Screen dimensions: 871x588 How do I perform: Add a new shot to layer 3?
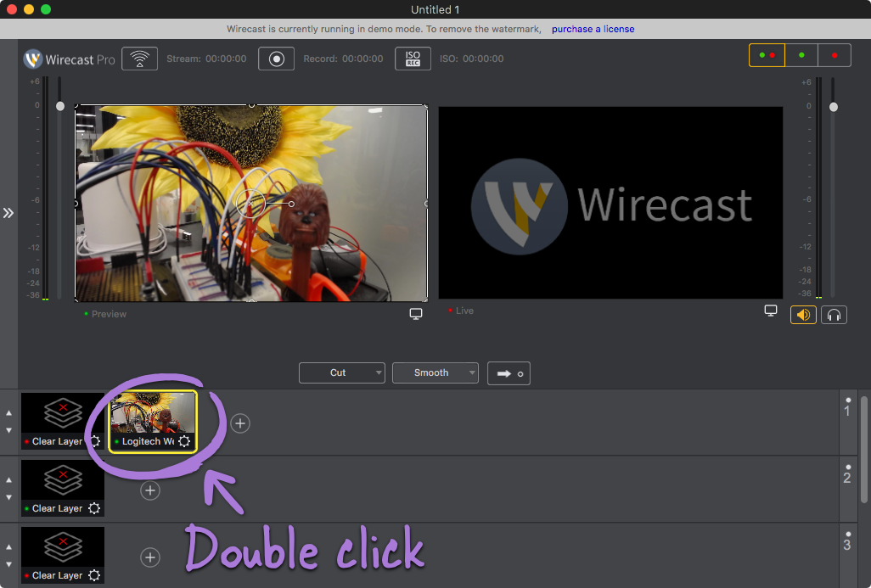(150, 557)
